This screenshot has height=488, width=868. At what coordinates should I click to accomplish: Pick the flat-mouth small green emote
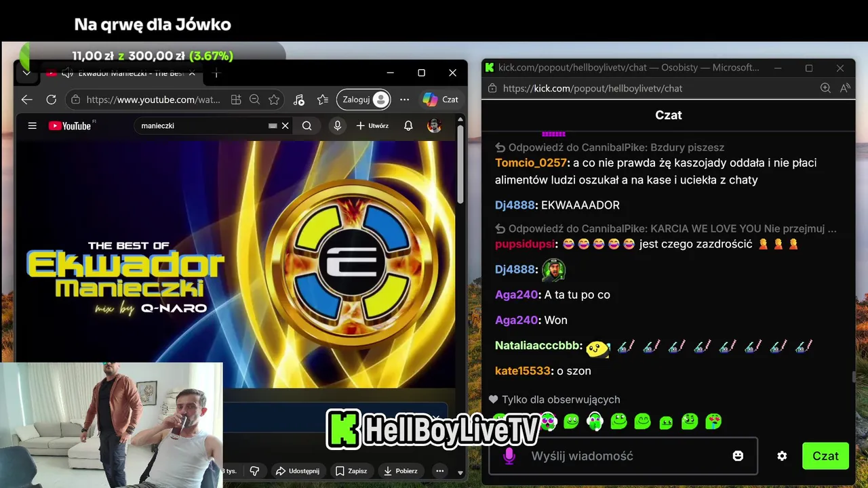[x=666, y=422]
